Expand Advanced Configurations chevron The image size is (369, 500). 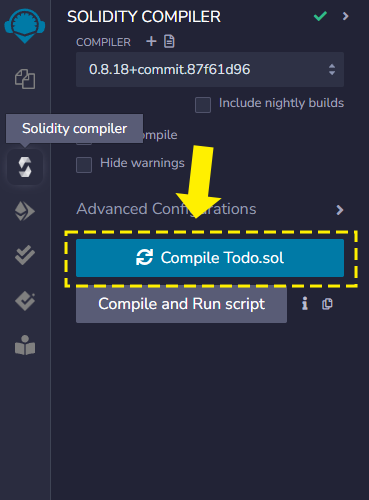339,210
